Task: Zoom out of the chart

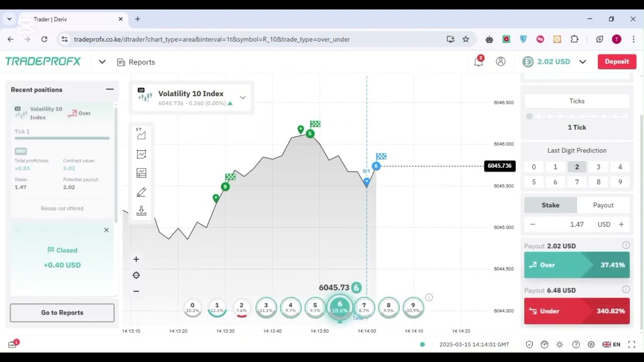Action: [136, 291]
